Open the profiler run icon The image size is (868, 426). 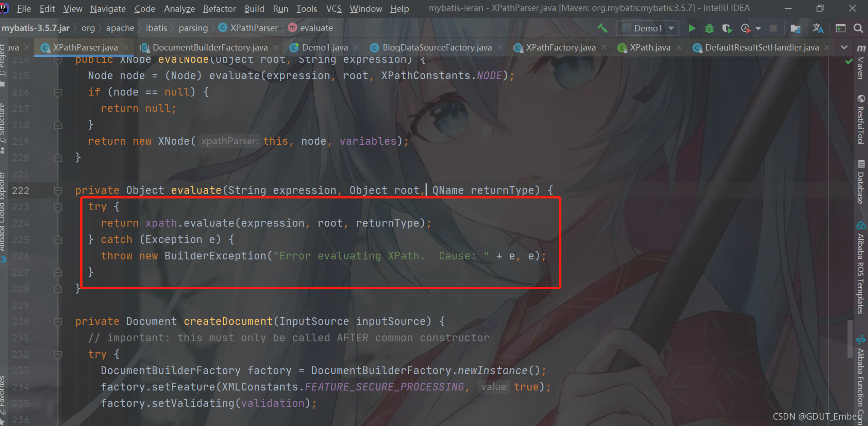tap(745, 28)
